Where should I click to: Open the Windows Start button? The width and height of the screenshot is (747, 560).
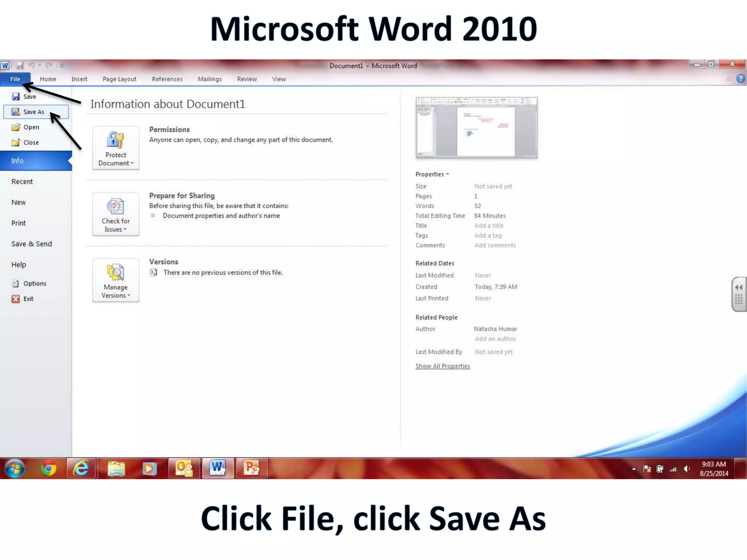point(15,468)
